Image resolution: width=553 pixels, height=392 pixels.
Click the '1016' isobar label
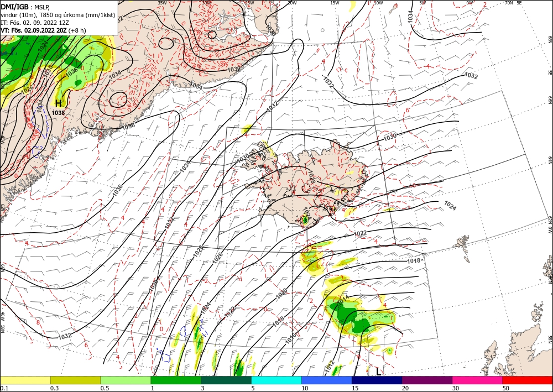(291, 338)
